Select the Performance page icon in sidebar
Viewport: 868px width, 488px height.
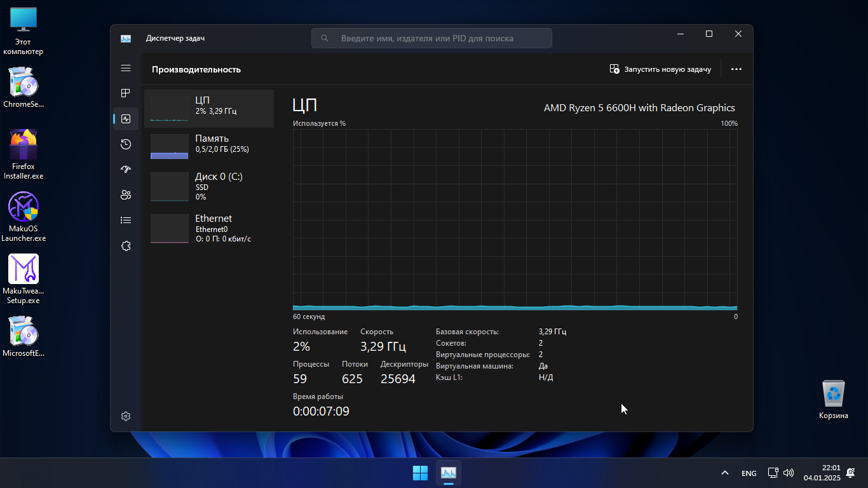point(126,119)
